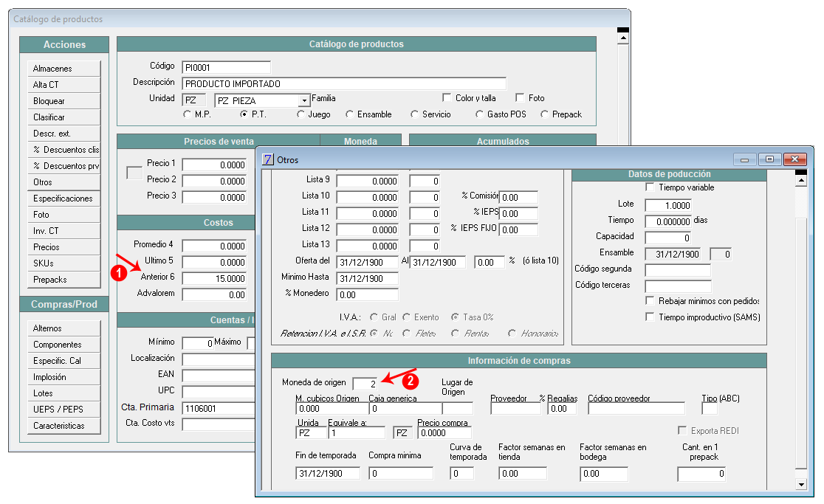
Task: Open Componentes under Compras/Prod
Action: click(63, 345)
